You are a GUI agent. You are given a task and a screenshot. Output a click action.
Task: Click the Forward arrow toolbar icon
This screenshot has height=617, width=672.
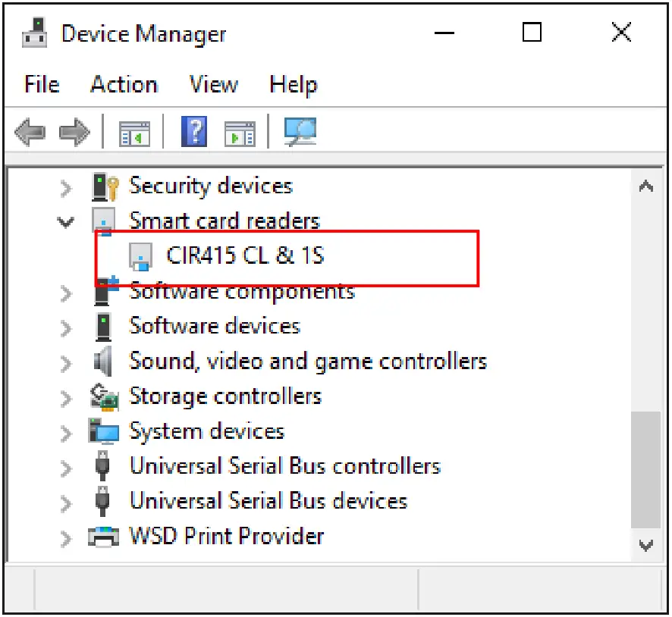(74, 133)
